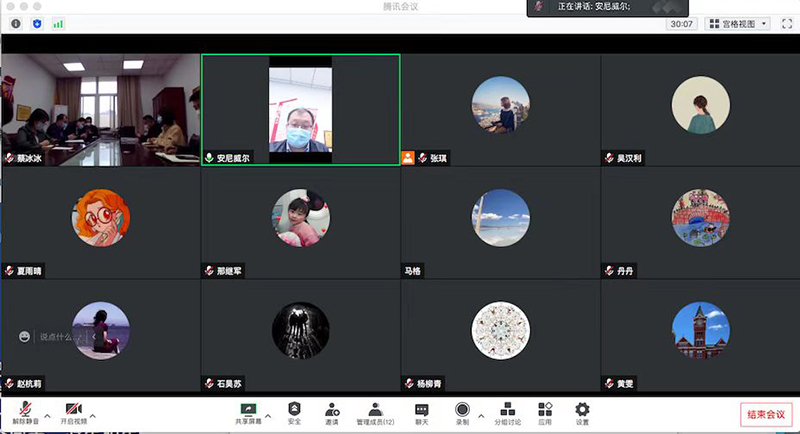Screen dimensions: 800x434
Task: Open the Settings (设置) gear icon
Action: coord(582,410)
